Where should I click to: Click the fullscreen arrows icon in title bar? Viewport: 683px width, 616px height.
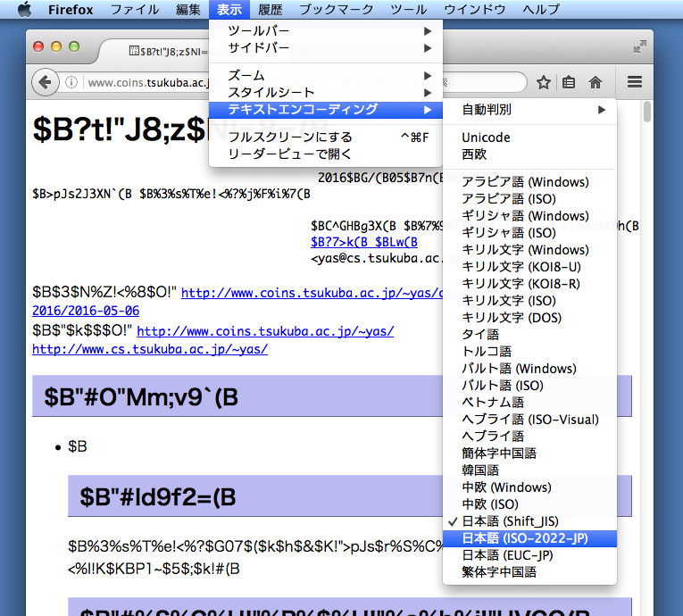(x=639, y=46)
